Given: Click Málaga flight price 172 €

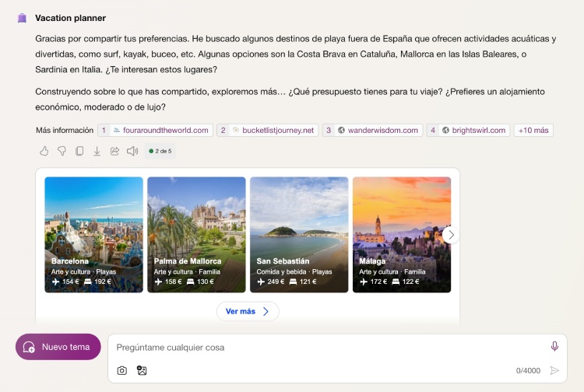Looking at the screenshot, I should pyautogui.click(x=373, y=282).
